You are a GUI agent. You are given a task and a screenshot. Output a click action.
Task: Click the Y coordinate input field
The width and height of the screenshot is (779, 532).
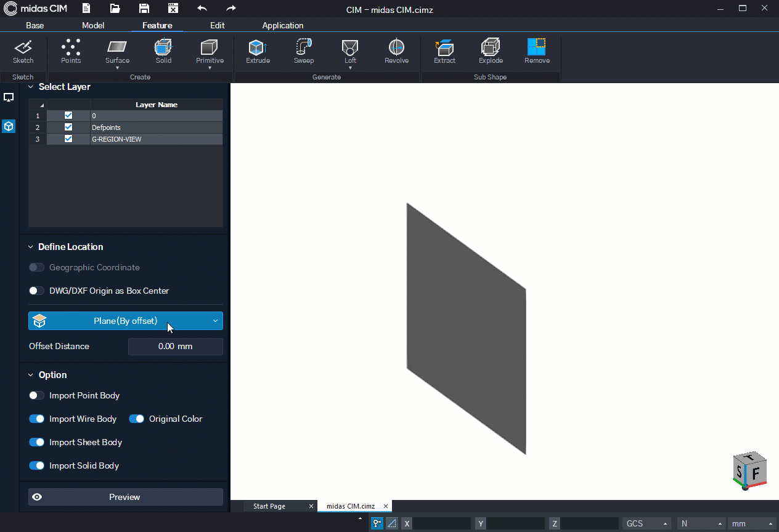(x=516, y=523)
